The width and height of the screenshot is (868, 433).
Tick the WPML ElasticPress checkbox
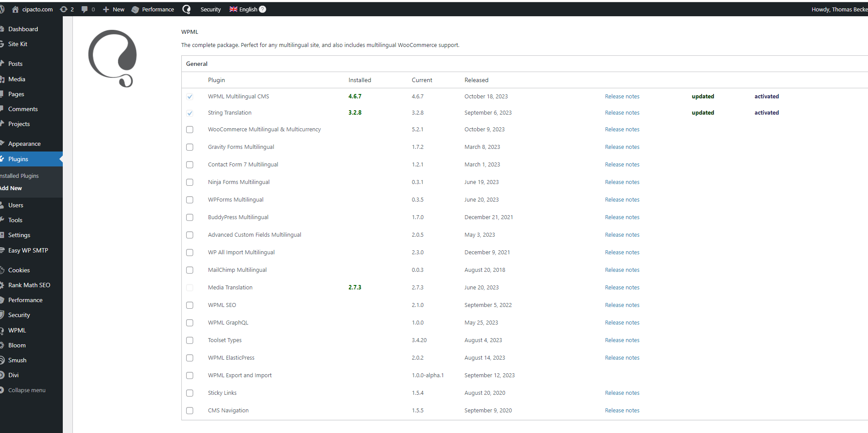pyautogui.click(x=190, y=358)
